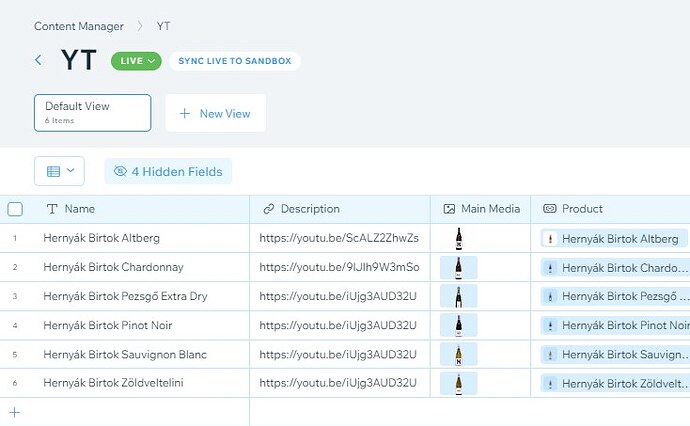Click Hernyák Birtok Chardo… product reference tag
Viewport: 690px width, 426px height.
pyautogui.click(x=615, y=268)
